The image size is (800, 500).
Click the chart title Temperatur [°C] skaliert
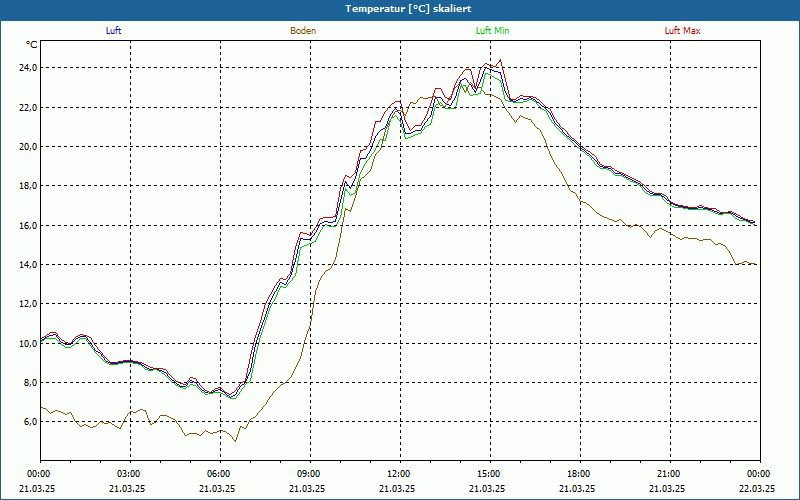pyautogui.click(x=408, y=9)
